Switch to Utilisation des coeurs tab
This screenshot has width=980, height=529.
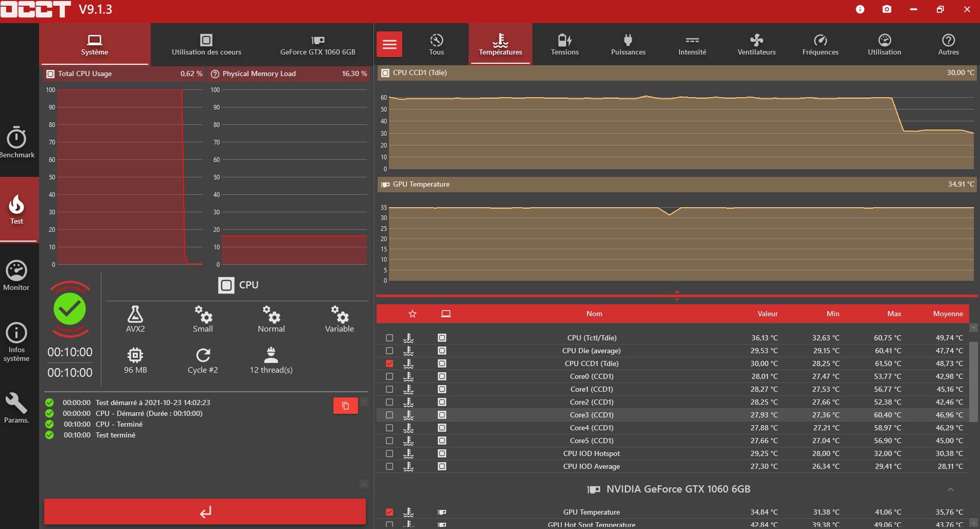point(206,44)
